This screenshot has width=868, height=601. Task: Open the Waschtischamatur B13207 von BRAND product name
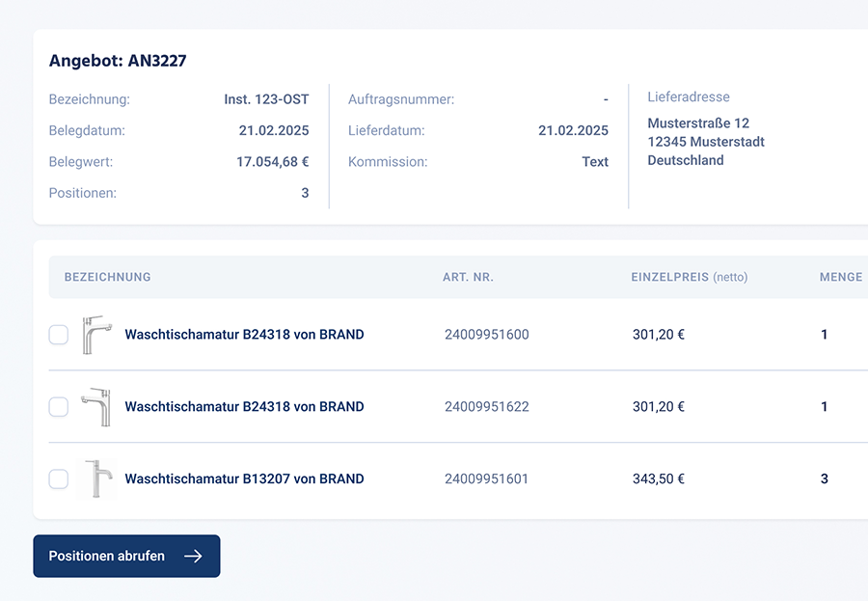pos(244,478)
